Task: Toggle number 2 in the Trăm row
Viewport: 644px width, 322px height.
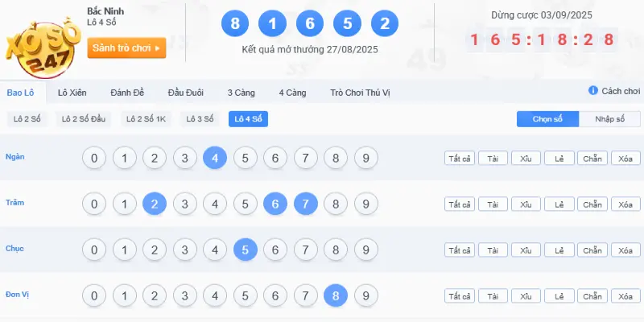Action: (155, 204)
